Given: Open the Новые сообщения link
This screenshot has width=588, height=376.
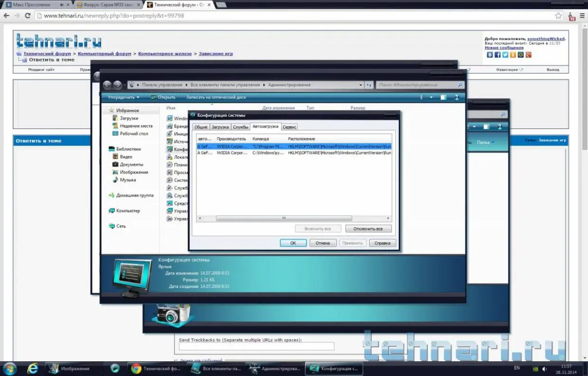Looking at the screenshot, I should [x=504, y=47].
